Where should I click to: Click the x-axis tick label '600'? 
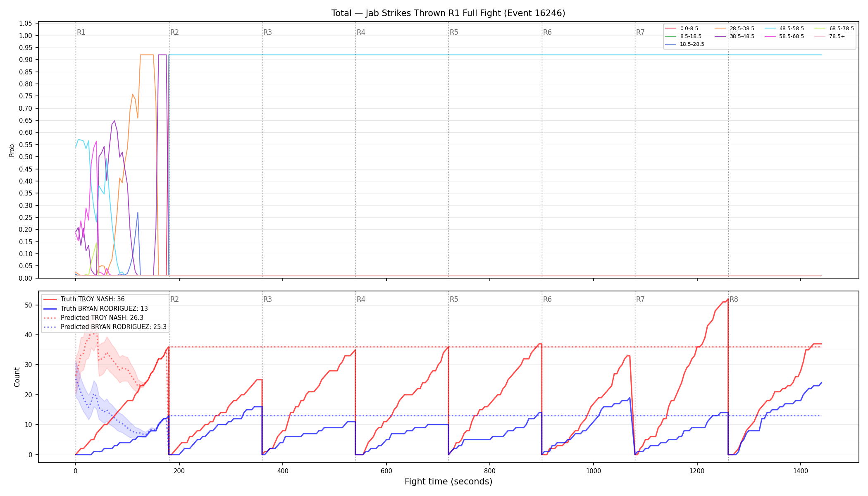pos(386,471)
